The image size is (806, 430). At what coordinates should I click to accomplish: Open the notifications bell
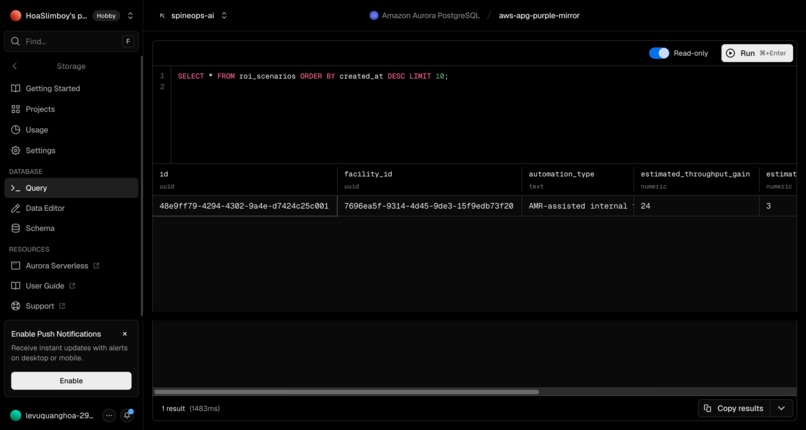click(127, 415)
